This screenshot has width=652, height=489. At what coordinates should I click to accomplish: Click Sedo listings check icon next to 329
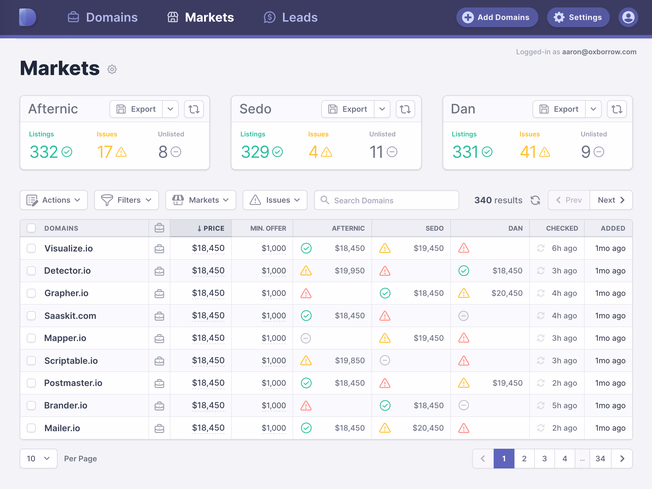pos(277,152)
